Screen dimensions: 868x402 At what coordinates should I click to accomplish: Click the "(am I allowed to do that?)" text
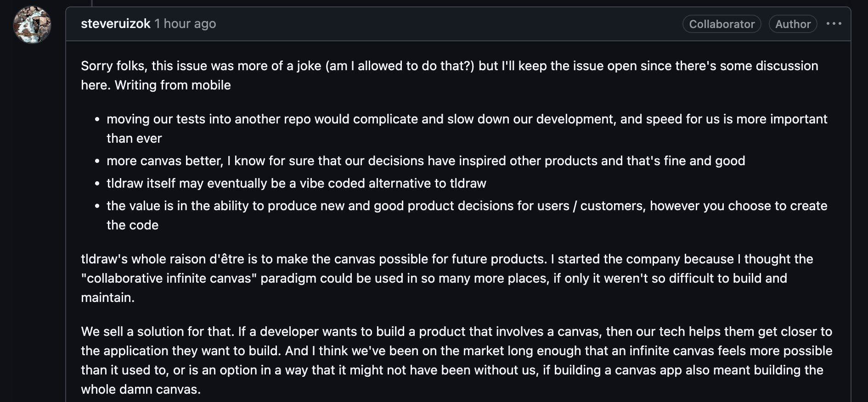point(400,66)
